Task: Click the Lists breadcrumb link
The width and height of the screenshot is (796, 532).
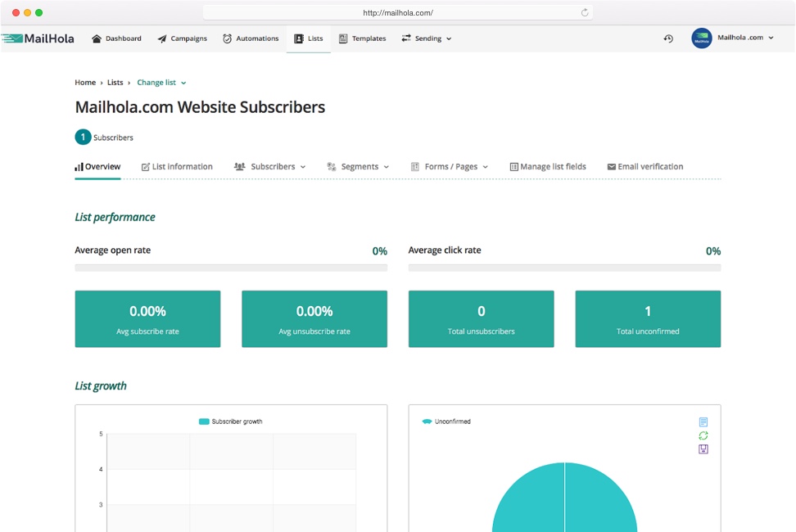Action: [x=115, y=82]
